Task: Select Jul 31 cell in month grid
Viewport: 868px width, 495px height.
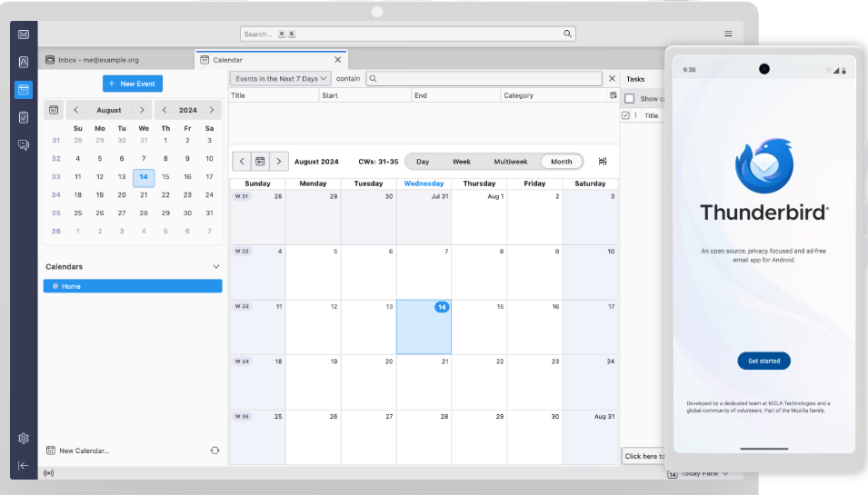Action: point(424,217)
